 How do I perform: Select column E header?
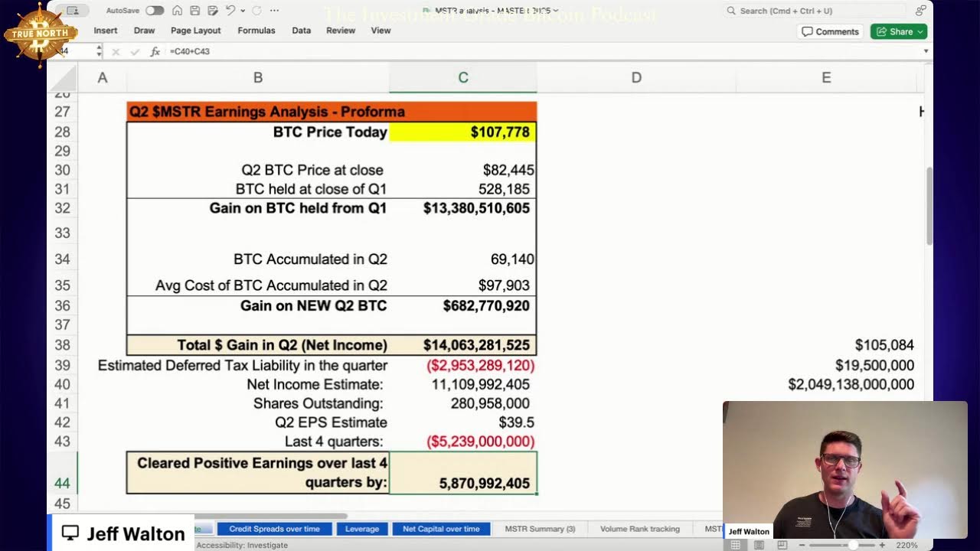pos(826,77)
